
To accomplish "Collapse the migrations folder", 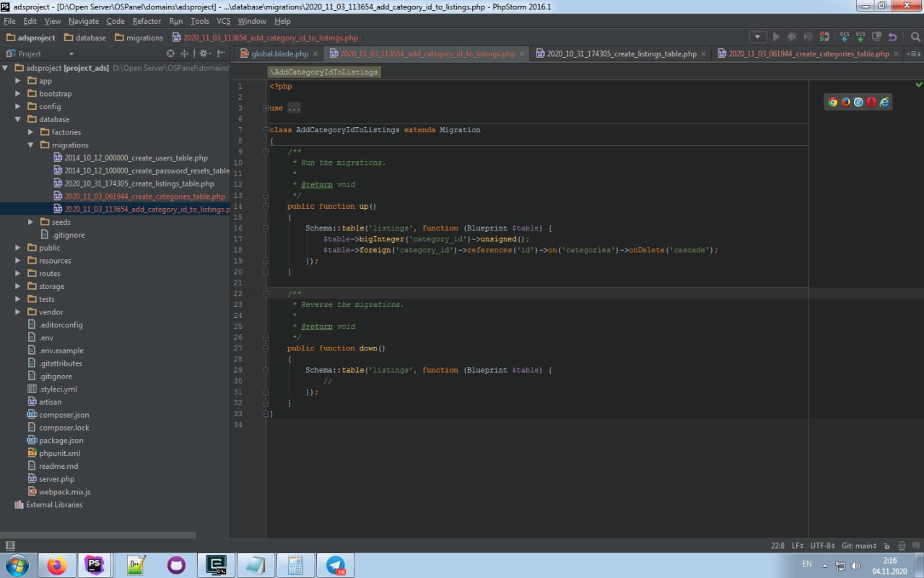I will coord(30,145).
